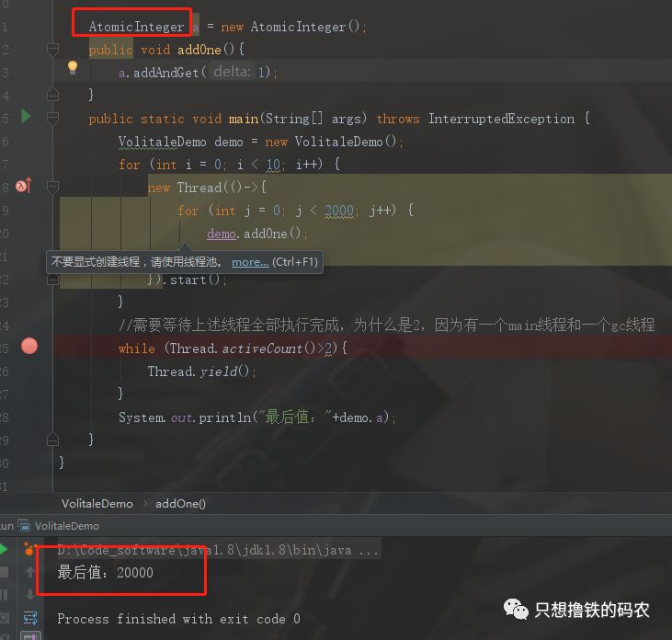This screenshot has width=672, height=640.
Task: Click the lambda gutter icon beside new Thread
Action: tap(24, 186)
